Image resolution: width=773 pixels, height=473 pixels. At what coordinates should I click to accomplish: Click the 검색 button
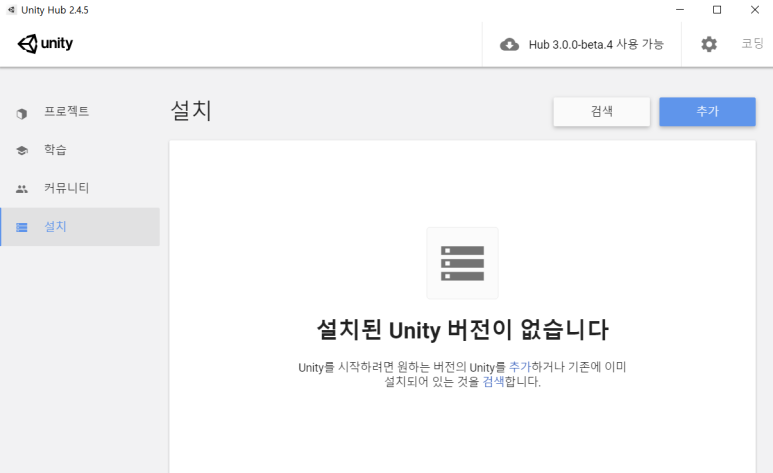point(601,111)
